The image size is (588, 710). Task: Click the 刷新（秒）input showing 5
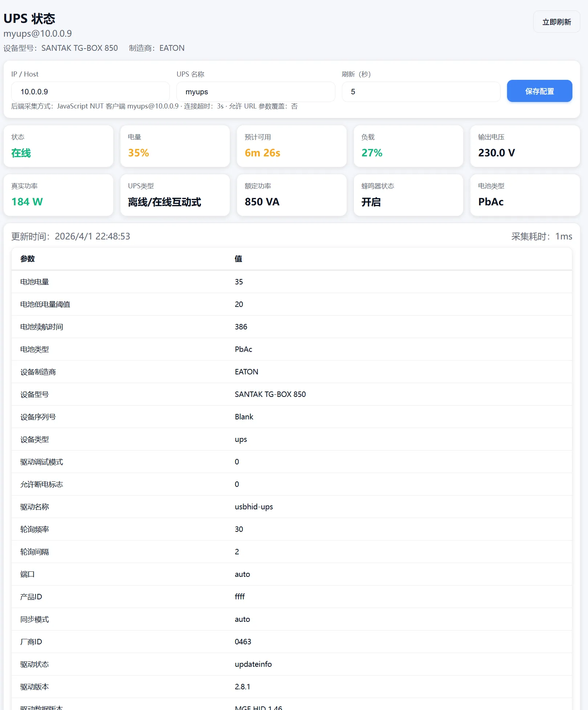point(421,91)
